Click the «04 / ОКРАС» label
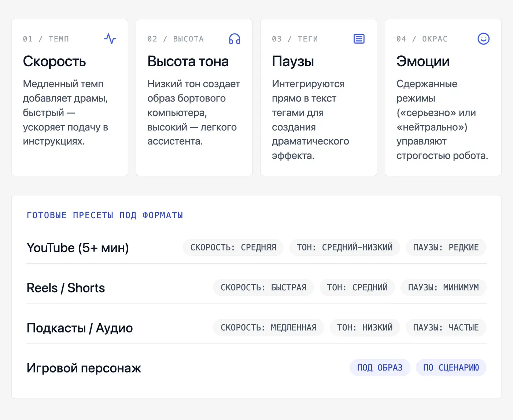This screenshot has width=513, height=420. 422,39
